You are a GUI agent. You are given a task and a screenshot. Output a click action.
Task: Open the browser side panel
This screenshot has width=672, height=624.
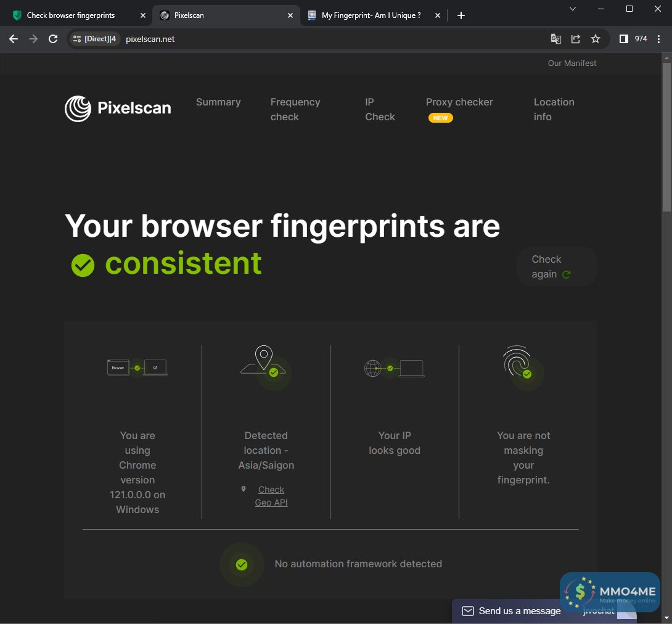[623, 39]
